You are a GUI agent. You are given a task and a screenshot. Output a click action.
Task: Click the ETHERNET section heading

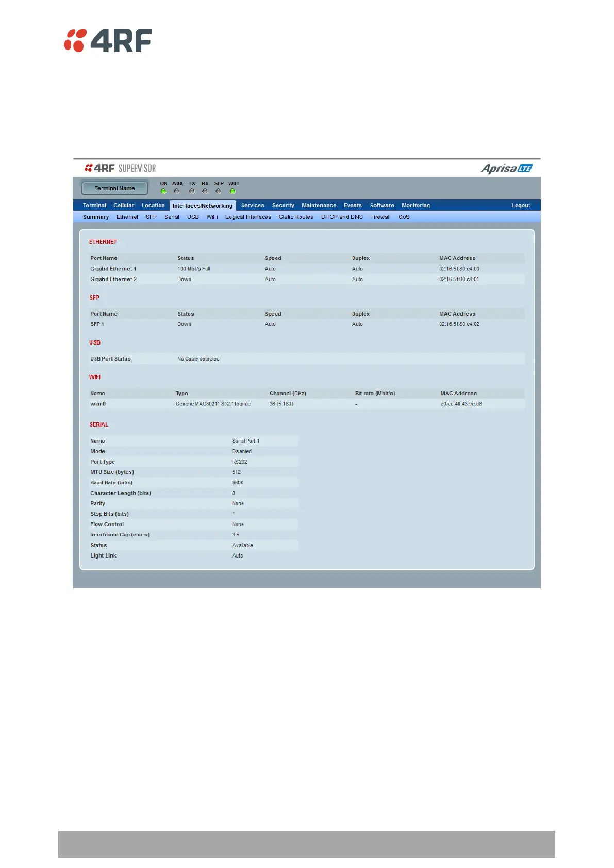(103, 242)
